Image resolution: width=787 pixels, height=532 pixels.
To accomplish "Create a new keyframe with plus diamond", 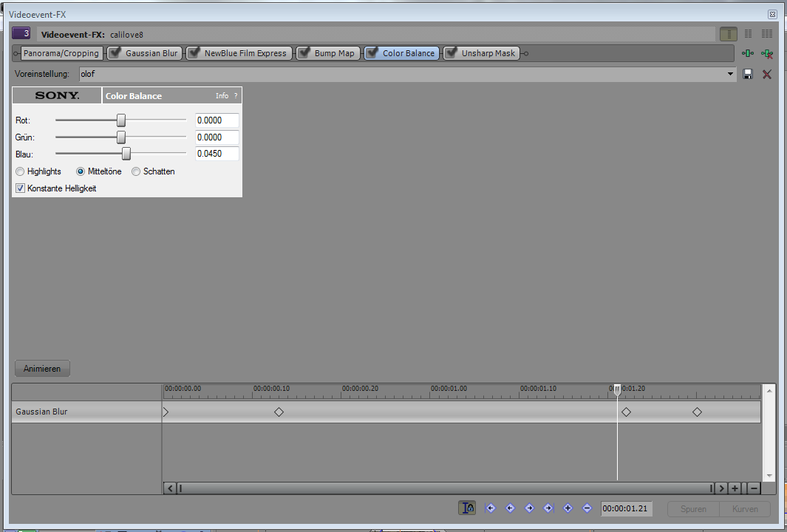I will pos(568,508).
